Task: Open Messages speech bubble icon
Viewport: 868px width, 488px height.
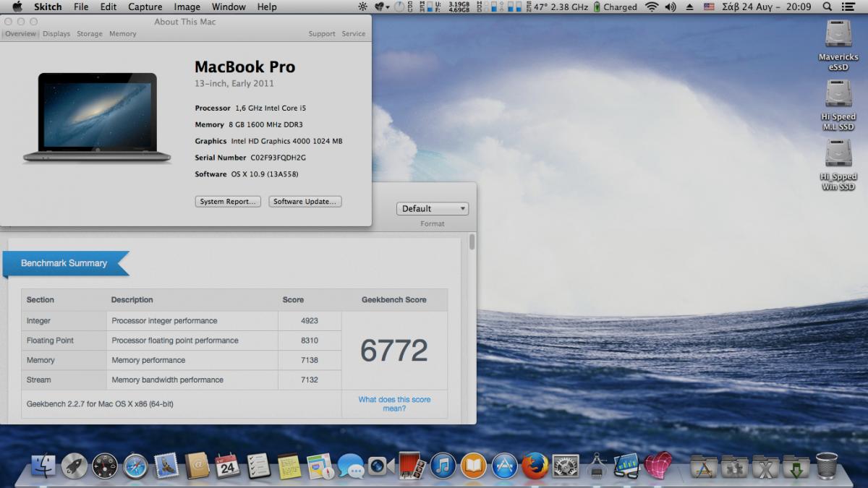Action: [x=351, y=466]
